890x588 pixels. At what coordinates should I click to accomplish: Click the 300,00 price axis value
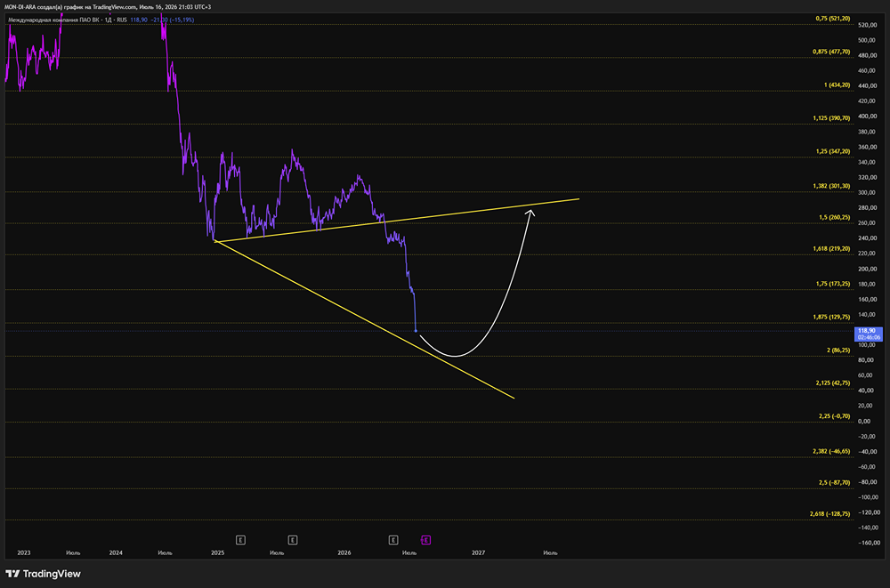tap(867, 192)
